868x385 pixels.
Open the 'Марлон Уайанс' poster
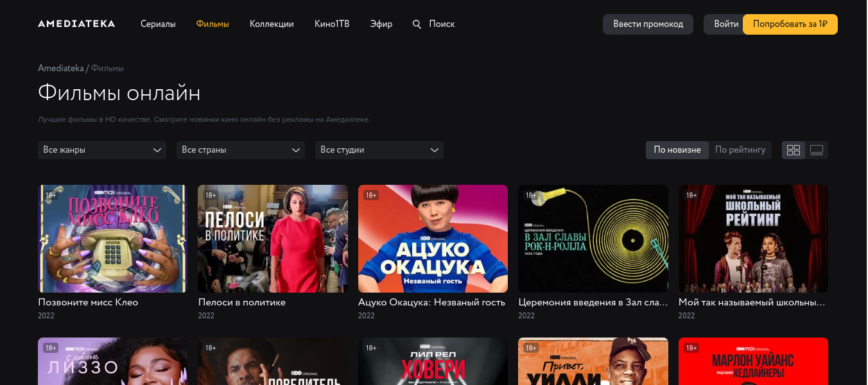click(x=753, y=361)
